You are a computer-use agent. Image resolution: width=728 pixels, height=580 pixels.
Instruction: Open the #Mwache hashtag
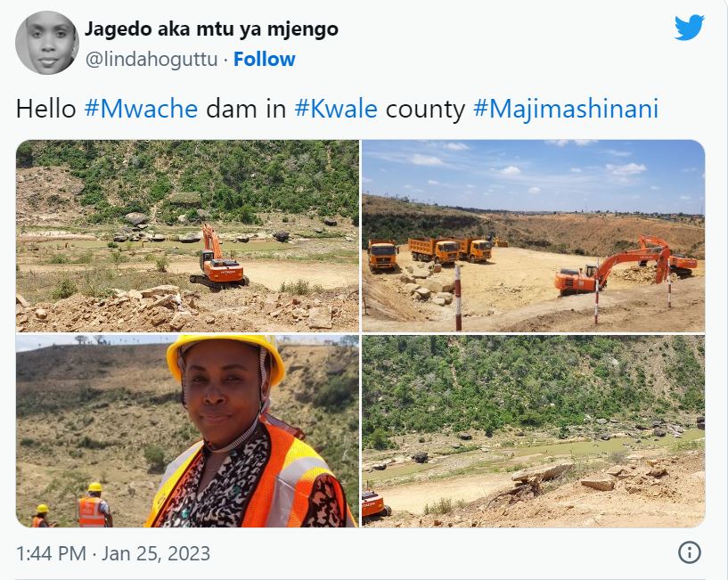click(x=141, y=109)
